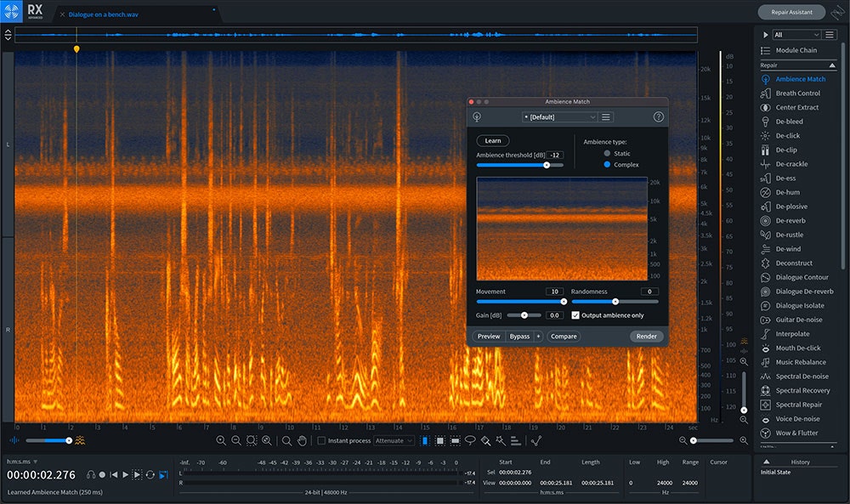The image size is (850, 504).
Task: Click the Learn button
Action: (x=493, y=141)
